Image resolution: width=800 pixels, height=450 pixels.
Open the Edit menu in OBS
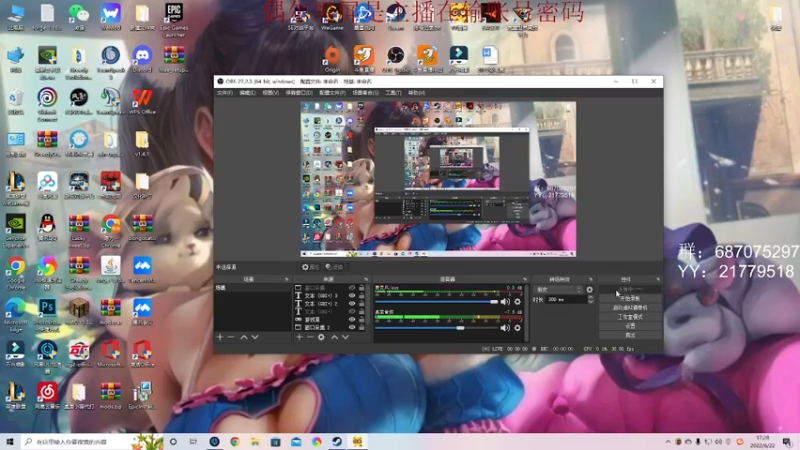tap(247, 93)
